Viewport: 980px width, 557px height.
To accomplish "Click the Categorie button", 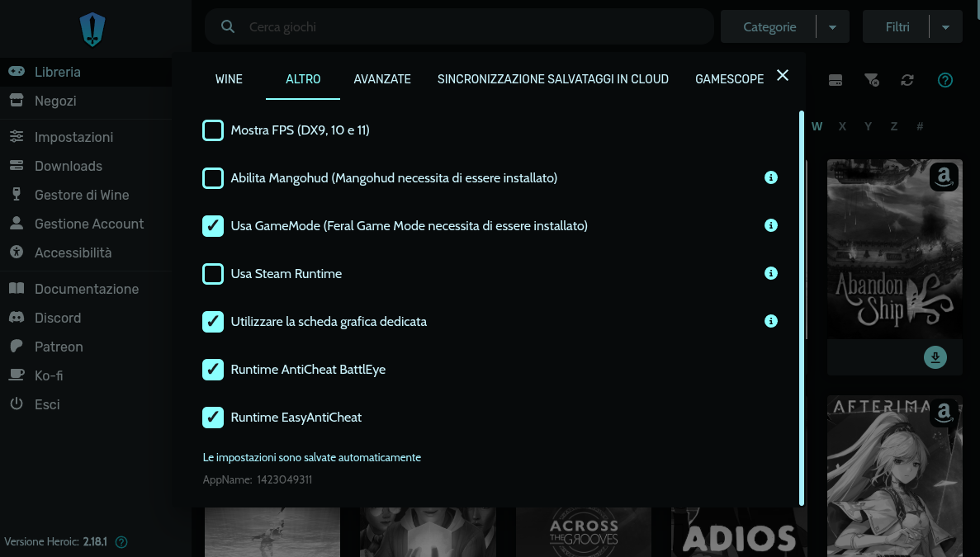I will 769,27.
